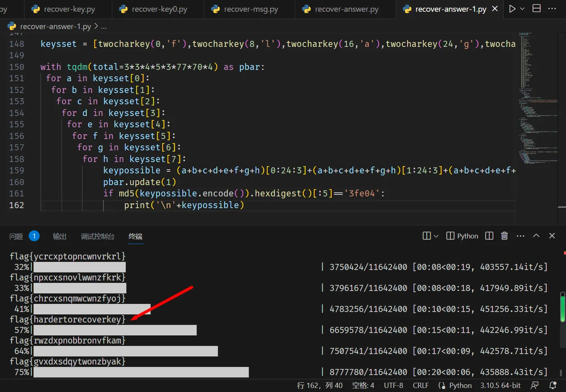Open terminal panel more actions ellipsis
This screenshot has width=566, height=392.
pos(520,236)
